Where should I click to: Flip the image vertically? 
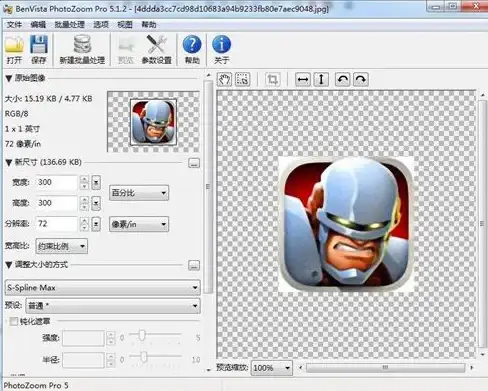click(x=321, y=80)
